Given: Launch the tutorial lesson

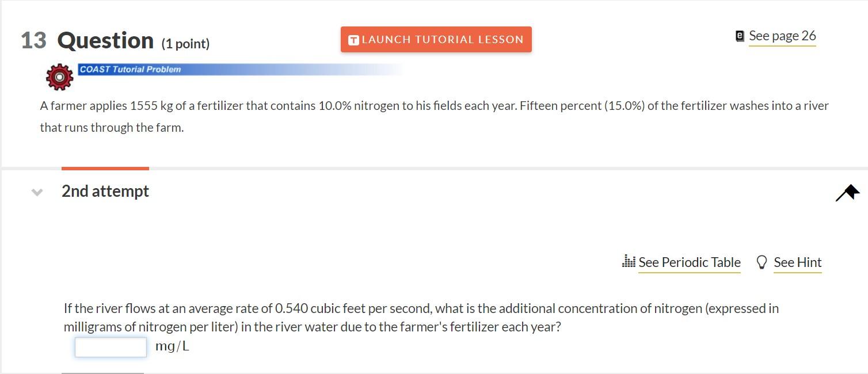Looking at the screenshot, I should coord(436,39).
